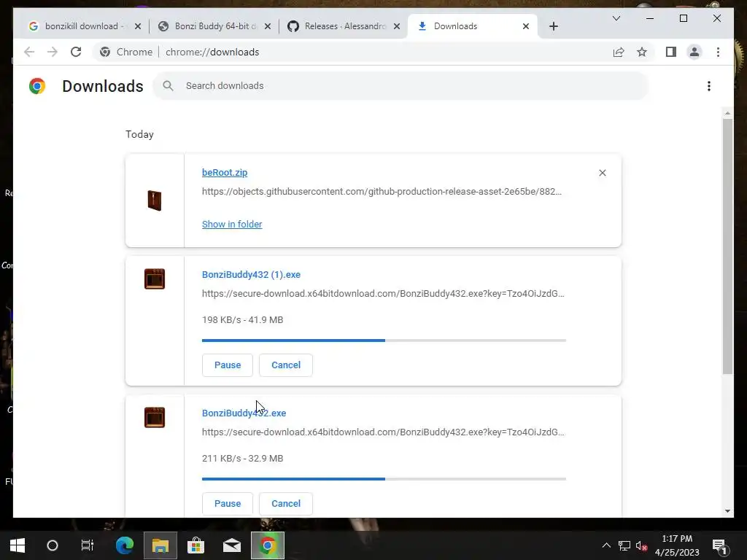
Task: Click the '198 KB/s - 41.9 MB' status text
Action: (242, 320)
